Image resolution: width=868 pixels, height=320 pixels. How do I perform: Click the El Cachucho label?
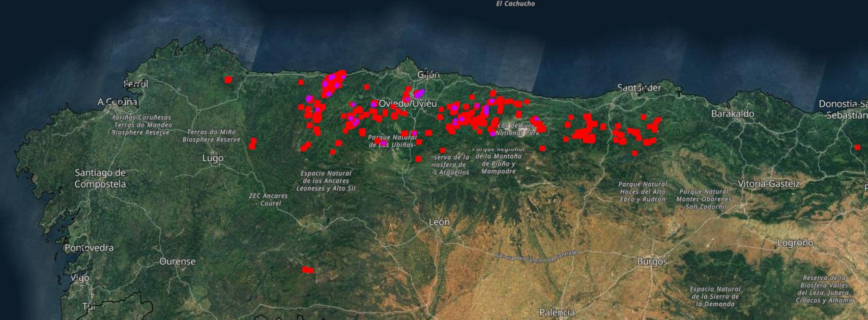[515, 4]
